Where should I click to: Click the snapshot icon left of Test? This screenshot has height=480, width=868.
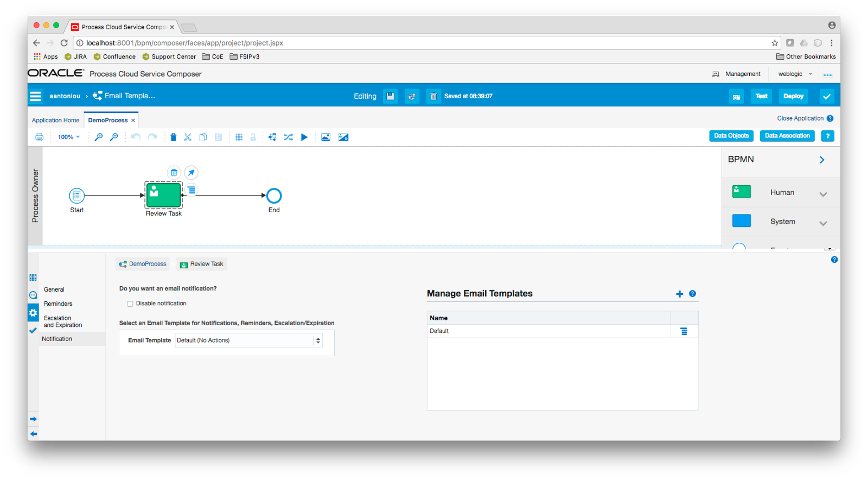[x=736, y=97]
